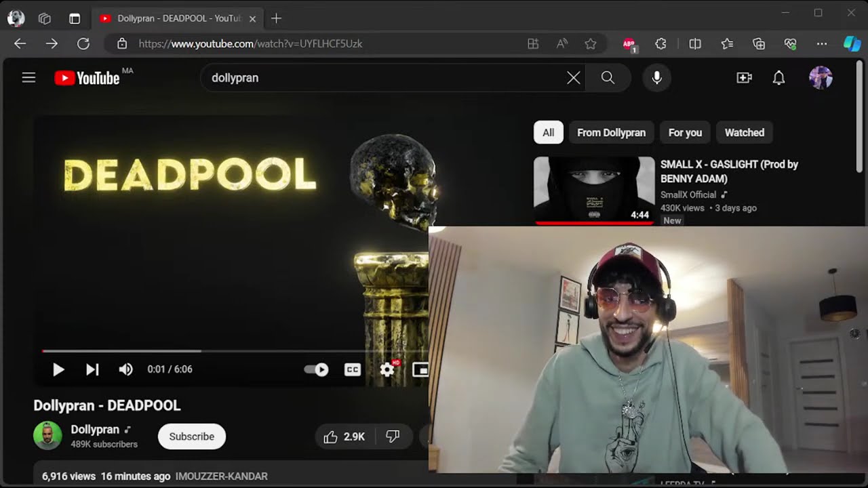Click the 489K subscribers text
This screenshot has width=868, height=488.
[104, 445]
